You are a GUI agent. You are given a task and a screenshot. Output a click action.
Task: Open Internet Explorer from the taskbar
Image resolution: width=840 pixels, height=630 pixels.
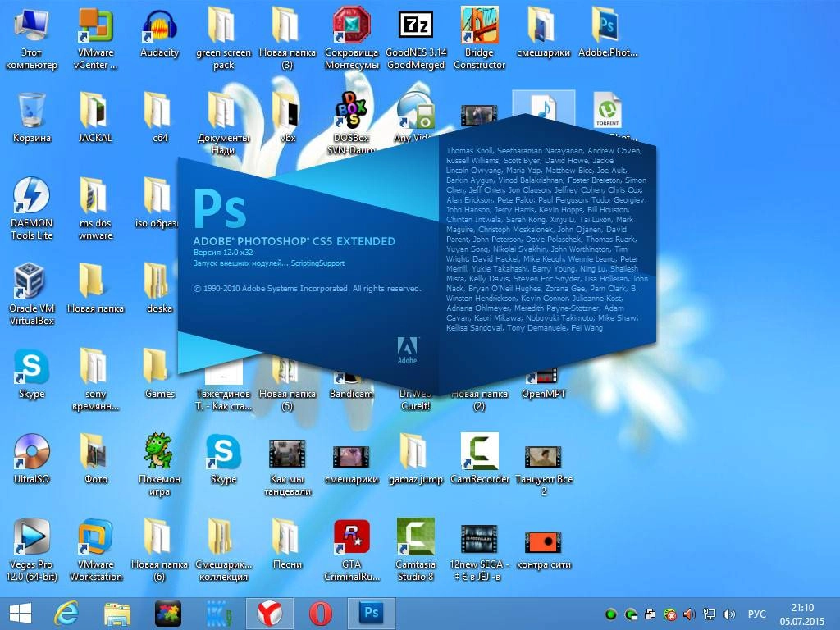point(66,614)
